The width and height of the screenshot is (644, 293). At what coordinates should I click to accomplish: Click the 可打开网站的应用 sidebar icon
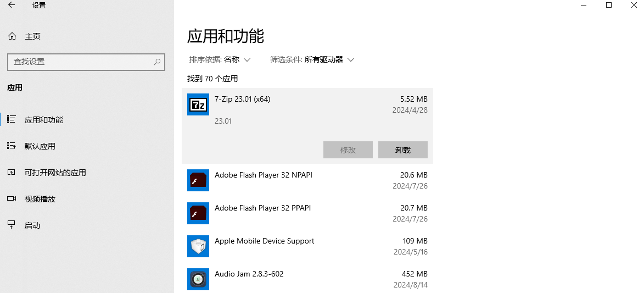pyautogui.click(x=12, y=173)
